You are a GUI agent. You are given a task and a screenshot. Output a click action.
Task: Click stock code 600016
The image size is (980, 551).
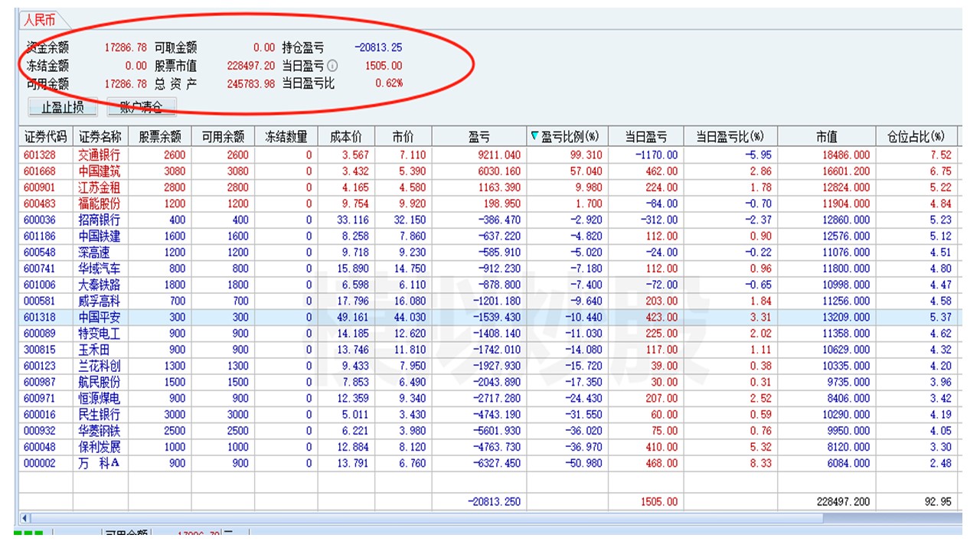[x=40, y=415]
